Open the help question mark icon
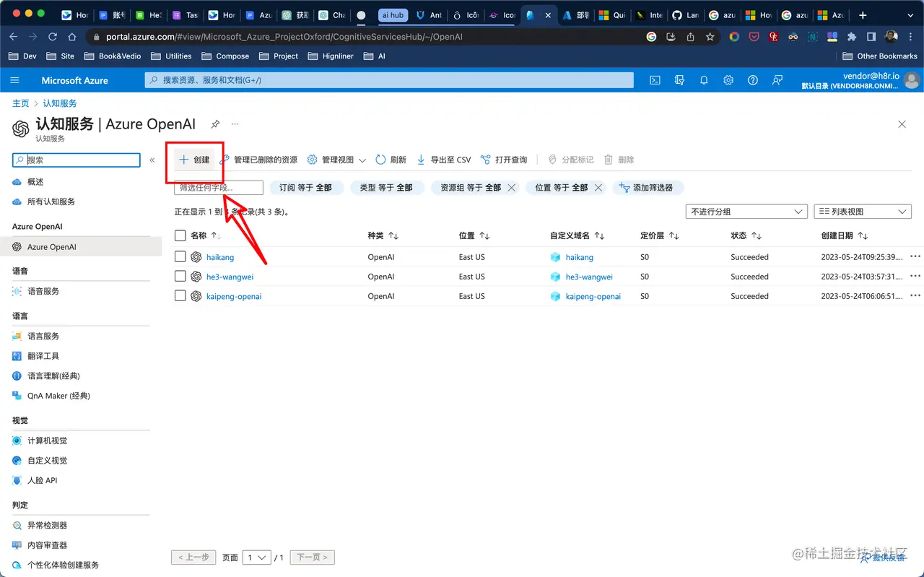Viewport: 924px width, 577px height. point(753,80)
